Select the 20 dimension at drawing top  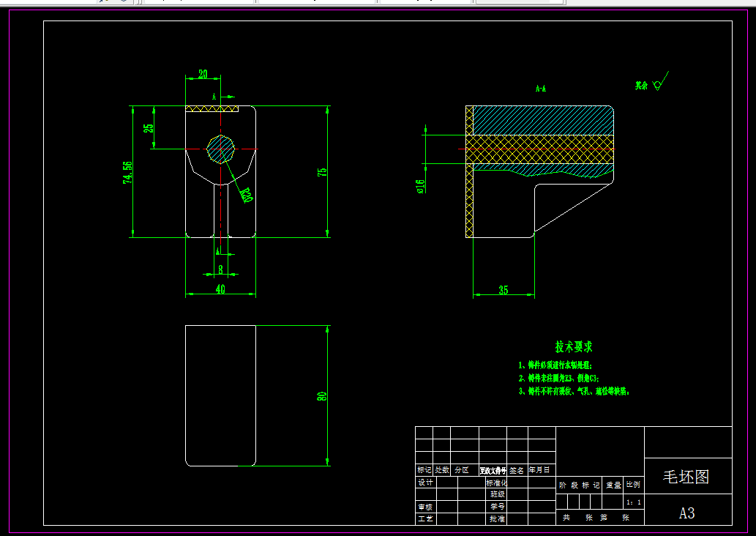pyautogui.click(x=203, y=74)
